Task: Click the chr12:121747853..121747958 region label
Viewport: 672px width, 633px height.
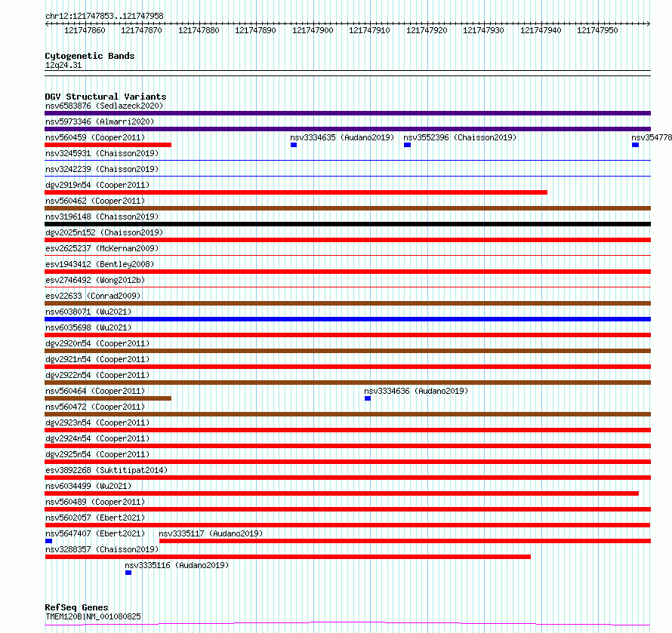Action: 104,17
